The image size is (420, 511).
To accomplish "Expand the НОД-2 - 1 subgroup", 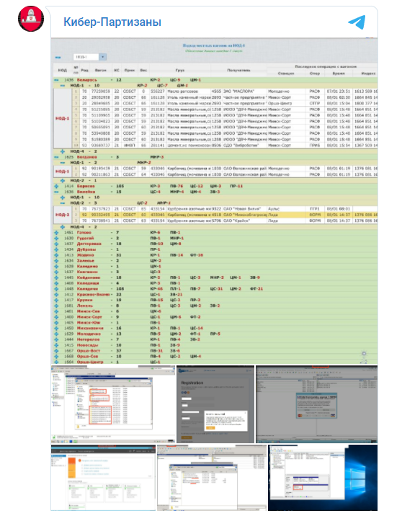I will 63,180.
